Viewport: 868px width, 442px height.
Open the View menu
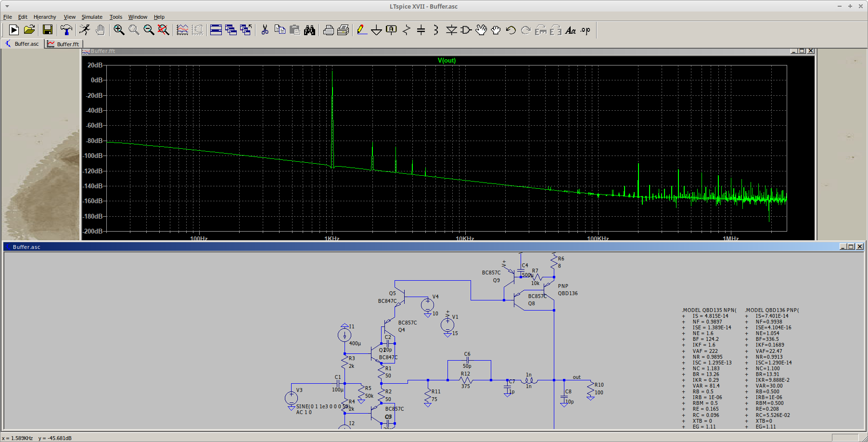click(70, 17)
